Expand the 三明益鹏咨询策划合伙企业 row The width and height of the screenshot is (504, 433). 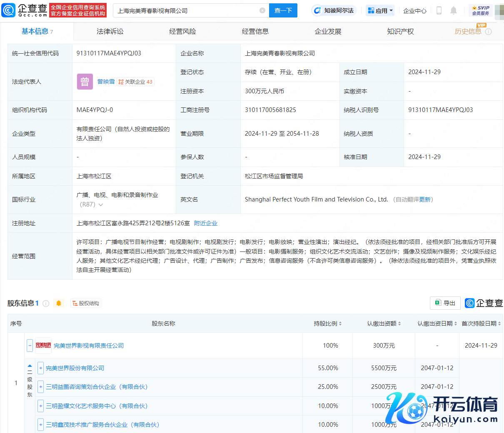[41, 387]
